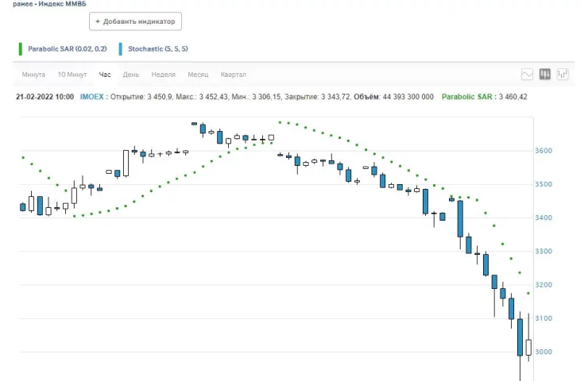The height and width of the screenshot is (381, 588).
Task: Select the 10 Минут timeframe
Action: [72, 75]
